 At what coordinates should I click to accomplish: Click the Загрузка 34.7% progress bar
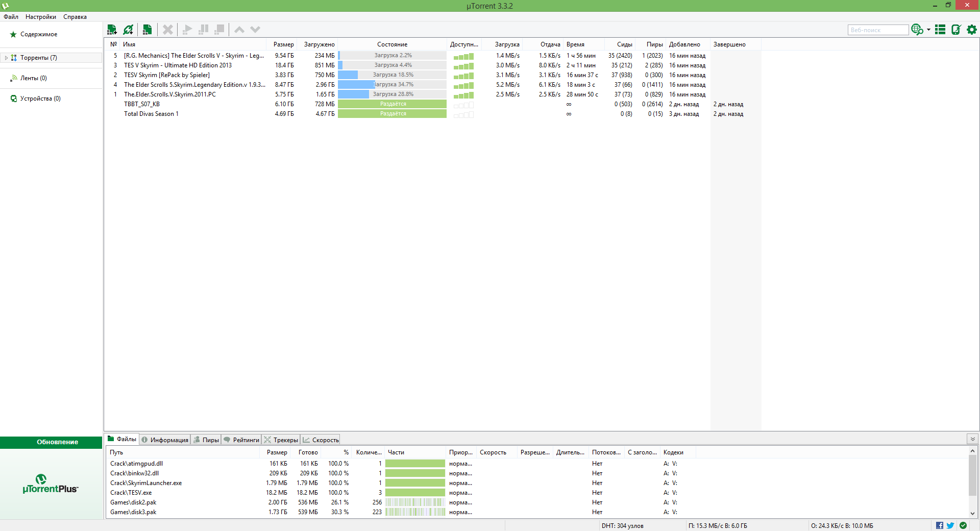click(x=392, y=84)
